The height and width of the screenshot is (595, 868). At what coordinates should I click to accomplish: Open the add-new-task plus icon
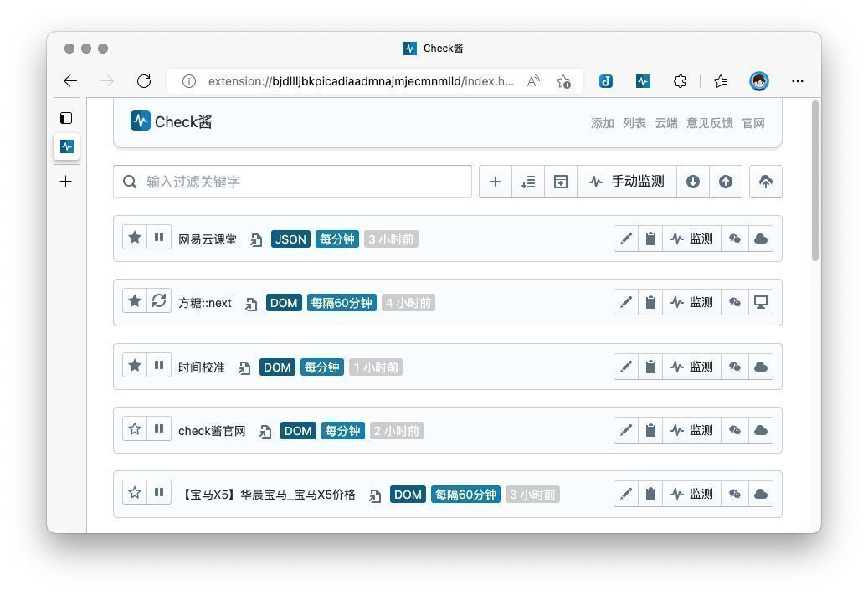click(x=496, y=182)
